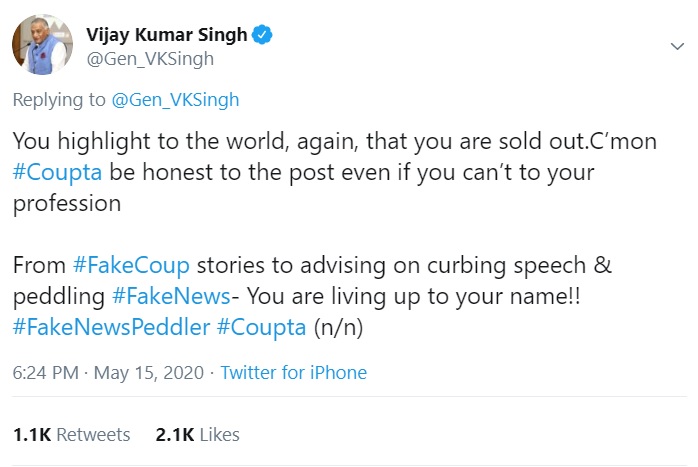
Task: Expand the tweet options chevron menu
Action: (676, 47)
